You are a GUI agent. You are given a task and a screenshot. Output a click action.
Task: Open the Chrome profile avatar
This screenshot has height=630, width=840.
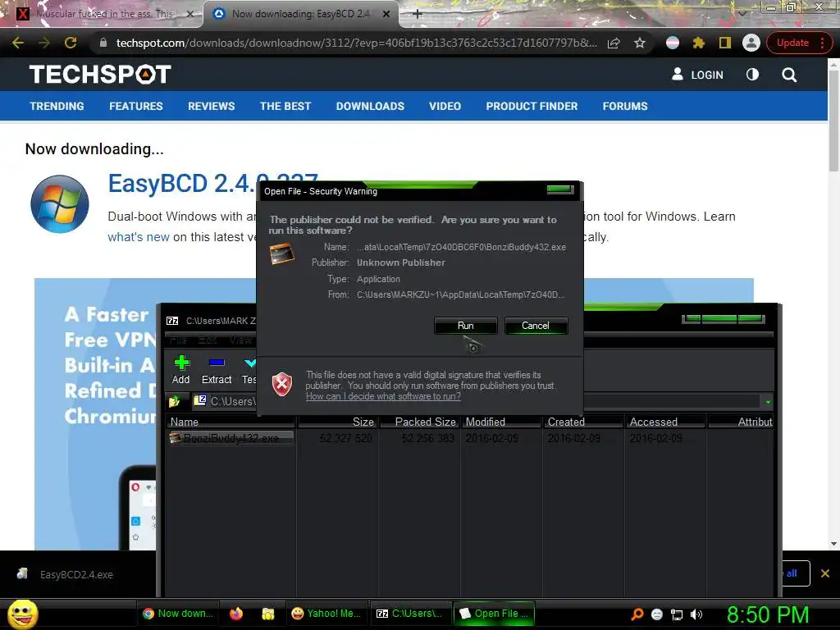pyautogui.click(x=751, y=43)
